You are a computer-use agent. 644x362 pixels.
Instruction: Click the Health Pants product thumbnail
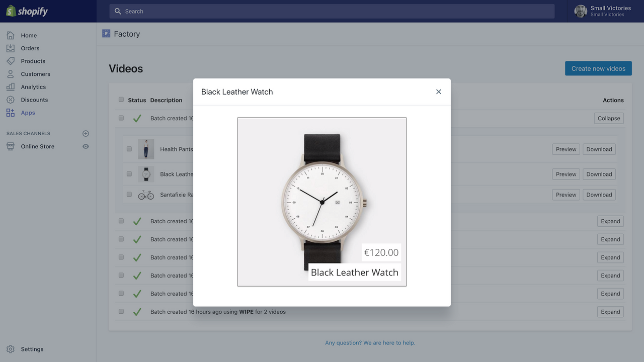146,149
